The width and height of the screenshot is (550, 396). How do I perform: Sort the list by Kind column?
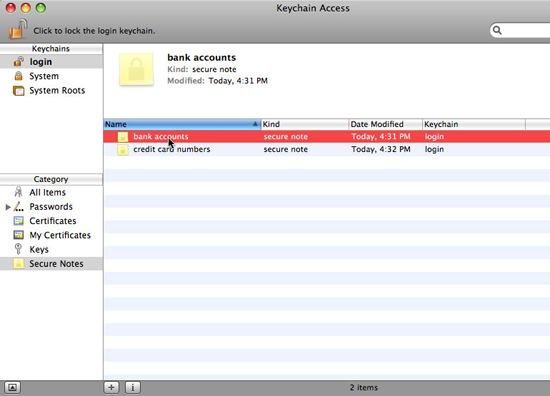point(305,124)
